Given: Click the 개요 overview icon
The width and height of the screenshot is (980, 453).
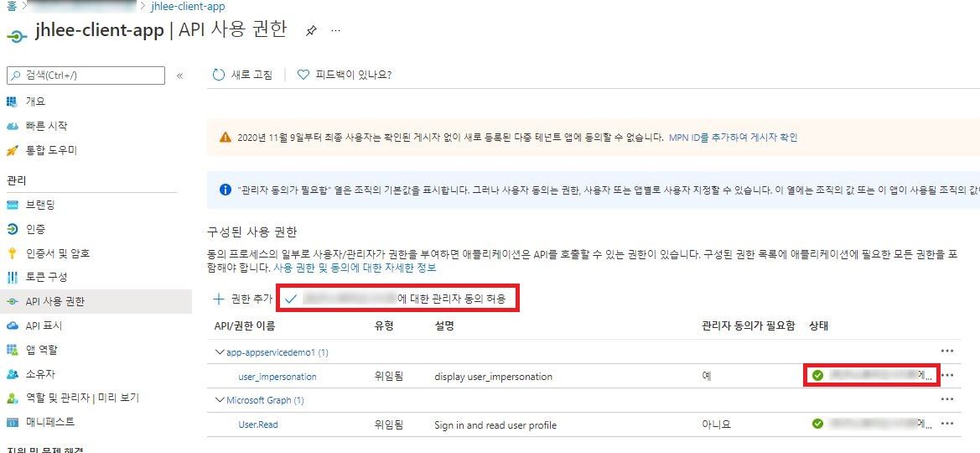Looking at the screenshot, I should pyautogui.click(x=12, y=102).
